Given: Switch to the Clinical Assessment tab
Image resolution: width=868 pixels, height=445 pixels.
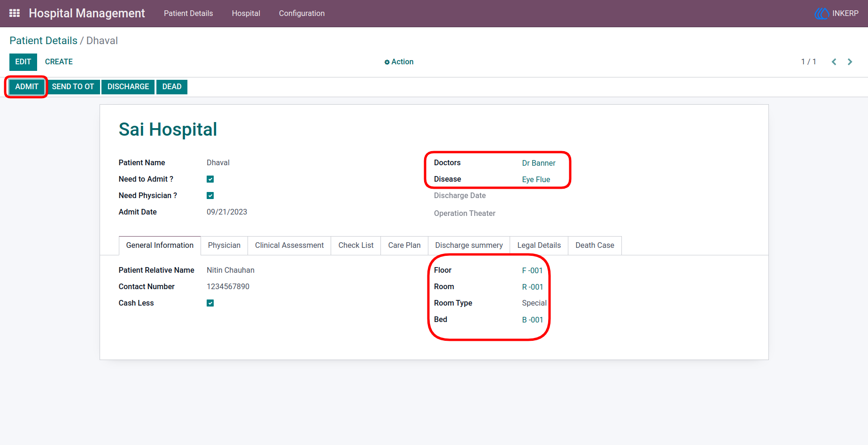Looking at the screenshot, I should (x=289, y=246).
